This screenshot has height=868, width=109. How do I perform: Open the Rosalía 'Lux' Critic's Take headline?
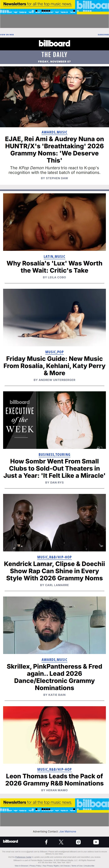pos(54,267)
